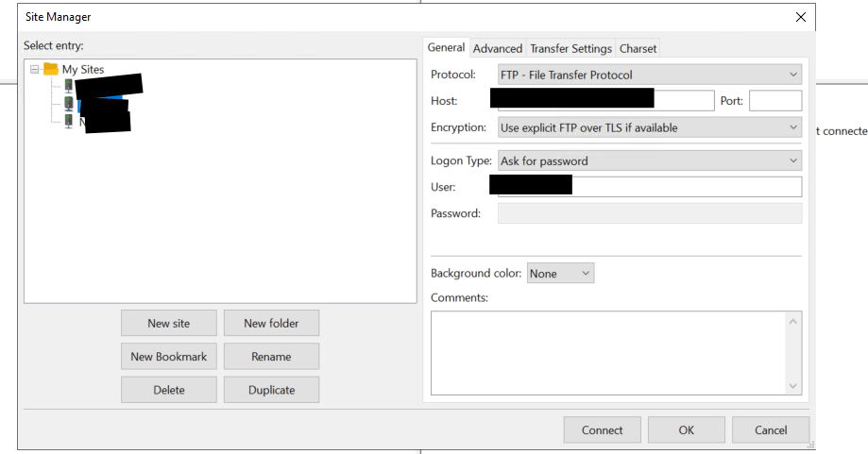Switch to the Advanced tab
The height and width of the screenshot is (454, 868).
coord(498,49)
